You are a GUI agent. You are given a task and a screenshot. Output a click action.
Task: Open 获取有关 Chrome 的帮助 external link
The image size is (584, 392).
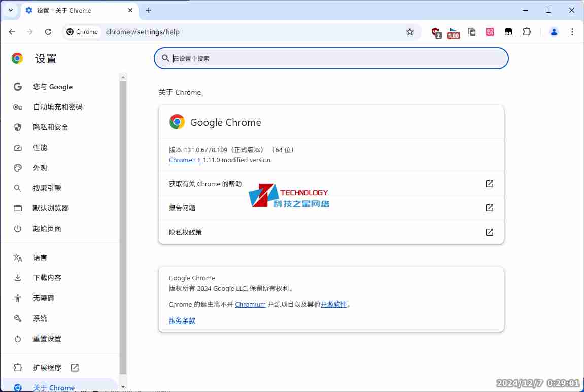[489, 184]
